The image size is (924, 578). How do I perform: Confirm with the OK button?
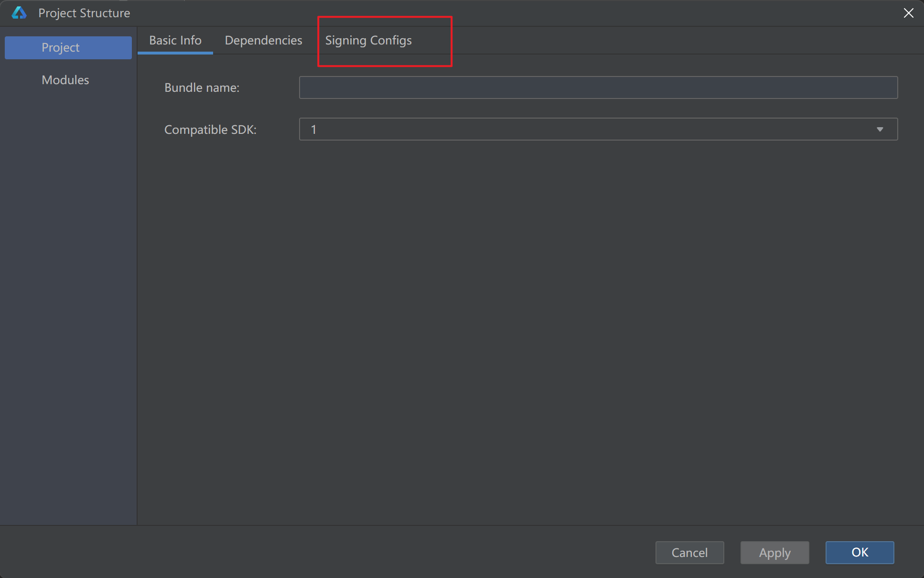point(860,553)
